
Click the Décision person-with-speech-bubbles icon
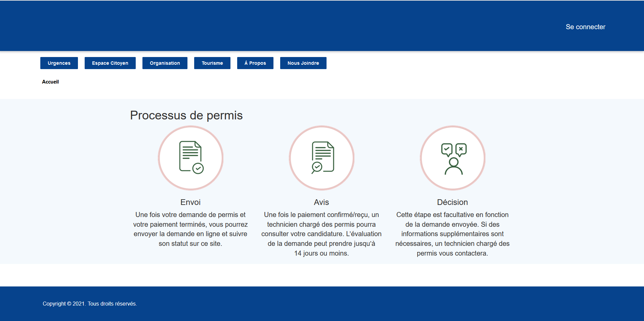(x=453, y=158)
